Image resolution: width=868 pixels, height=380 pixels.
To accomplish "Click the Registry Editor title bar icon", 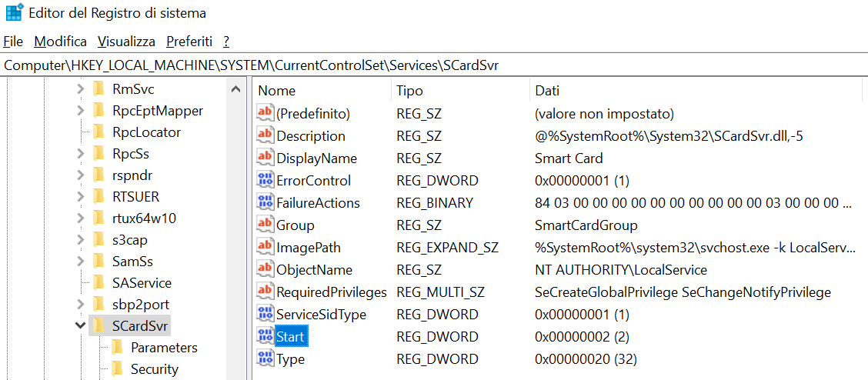I will [x=15, y=13].
